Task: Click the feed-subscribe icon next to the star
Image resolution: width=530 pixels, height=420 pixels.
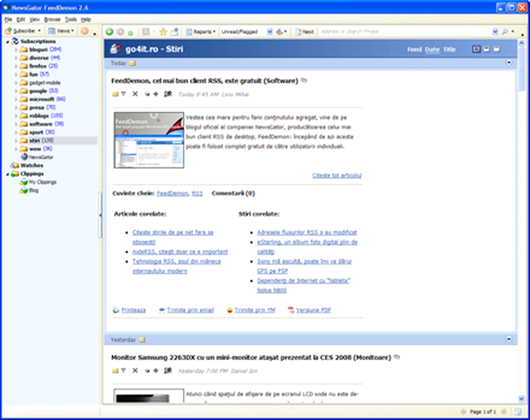Action: (175, 32)
